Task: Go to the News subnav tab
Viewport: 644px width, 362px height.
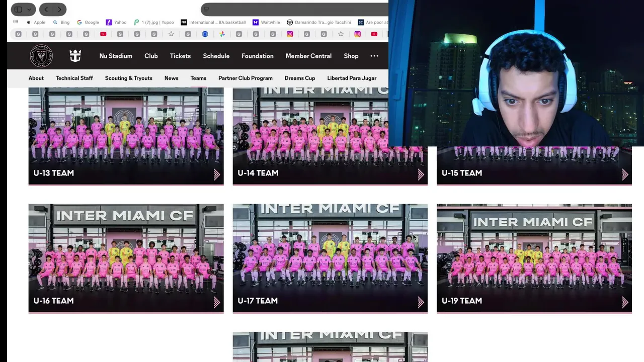Action: (x=171, y=78)
